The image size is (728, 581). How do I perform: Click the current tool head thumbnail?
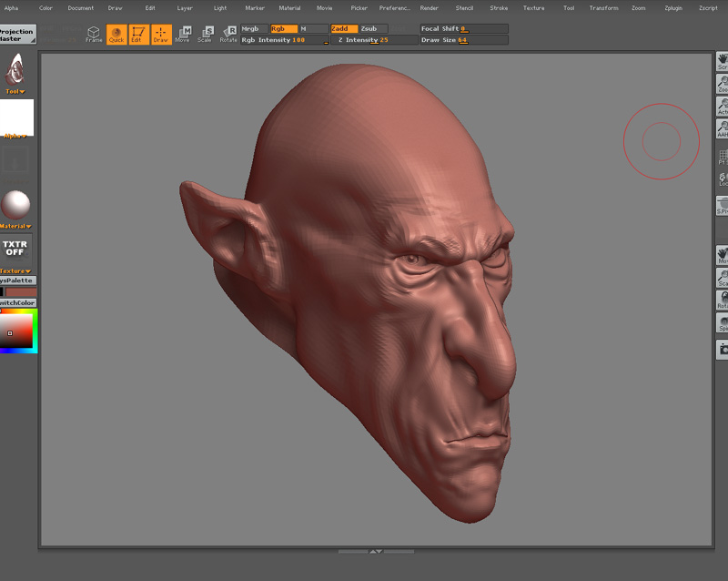tap(15, 69)
